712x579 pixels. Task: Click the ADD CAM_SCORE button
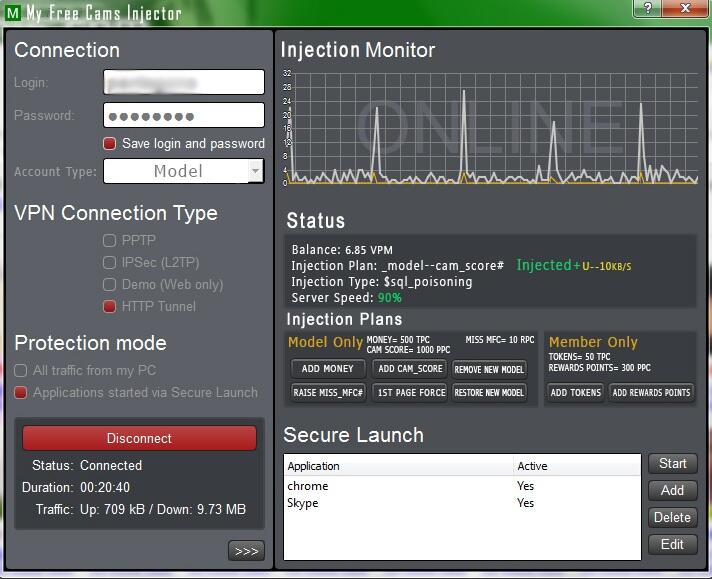click(410, 369)
